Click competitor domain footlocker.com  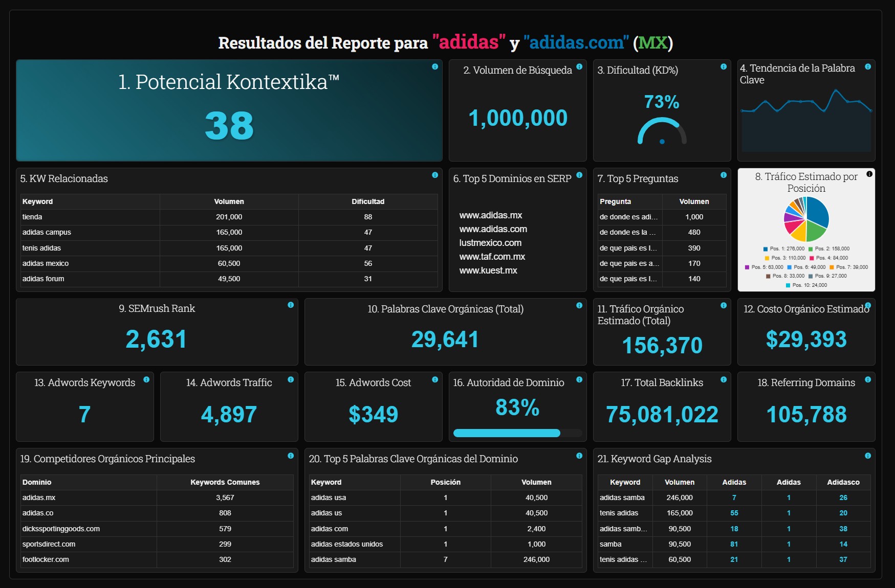(46, 559)
